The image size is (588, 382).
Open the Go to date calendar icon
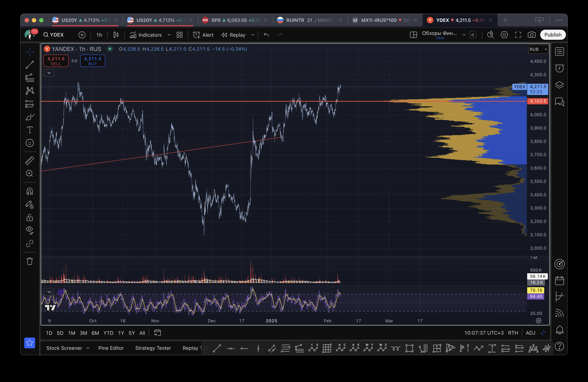click(157, 333)
